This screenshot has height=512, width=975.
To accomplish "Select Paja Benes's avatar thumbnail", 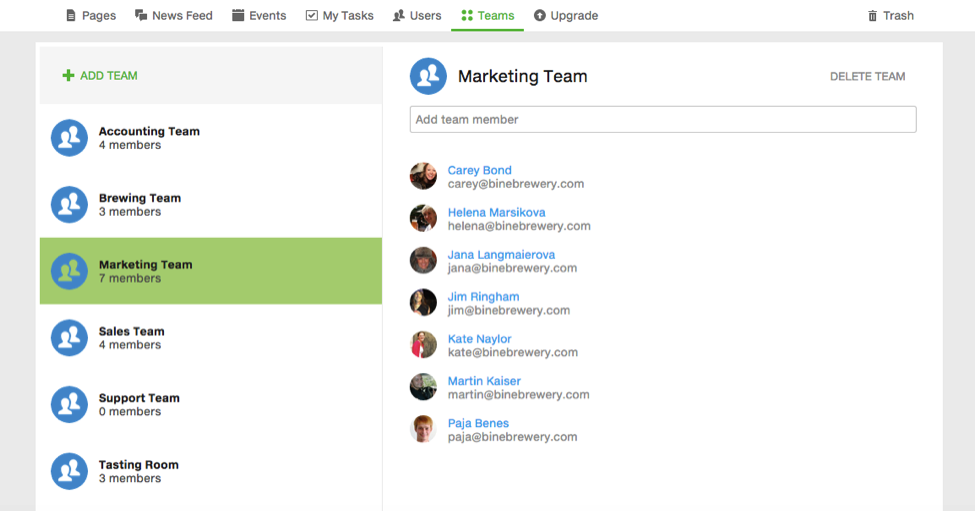I will click(423, 429).
